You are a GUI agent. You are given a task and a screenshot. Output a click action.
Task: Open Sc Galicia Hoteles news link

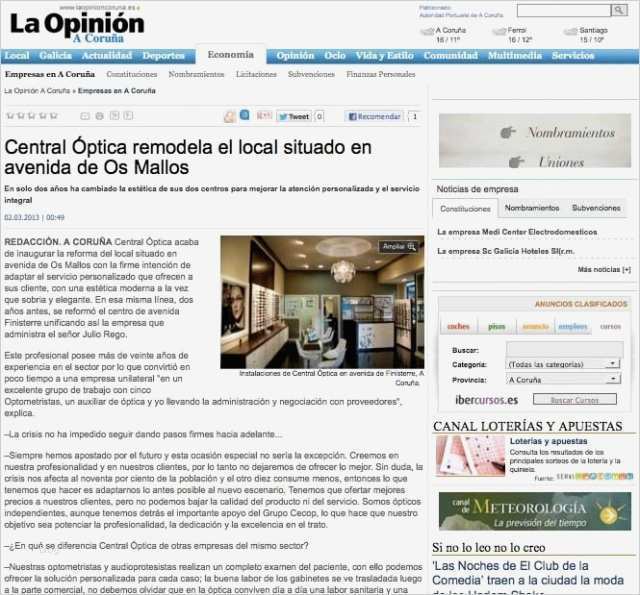[x=505, y=251]
